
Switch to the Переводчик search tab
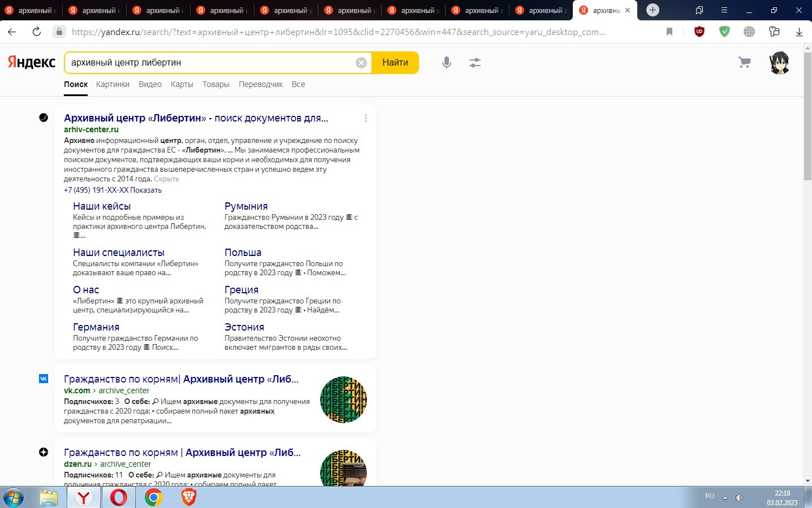(x=261, y=84)
